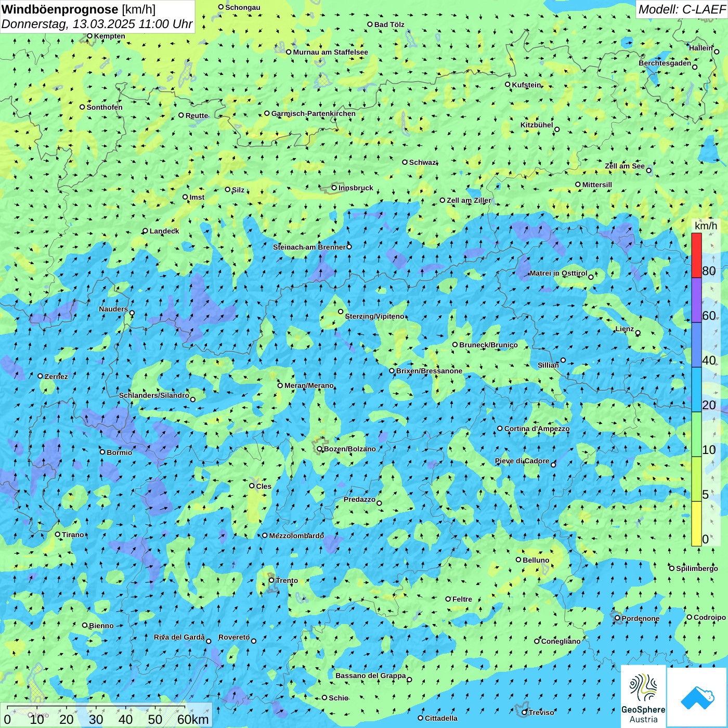This screenshot has height=728, width=728.
Task: Select the Berchtesgaden label
Action: [x=665, y=63]
